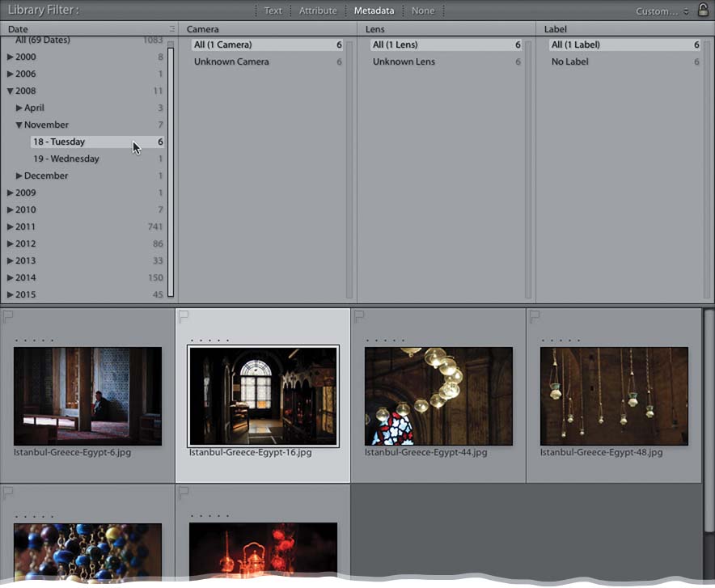Click flag icon on Istanbul-Greece-Egypt-48.jpg cell
This screenshot has height=588, width=715.
tap(535, 315)
